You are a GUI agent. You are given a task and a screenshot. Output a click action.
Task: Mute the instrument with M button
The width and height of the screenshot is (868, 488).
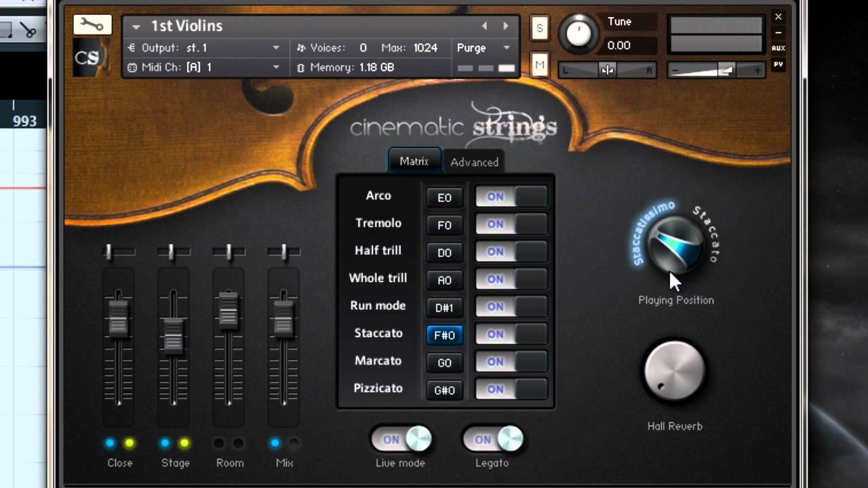pos(540,65)
